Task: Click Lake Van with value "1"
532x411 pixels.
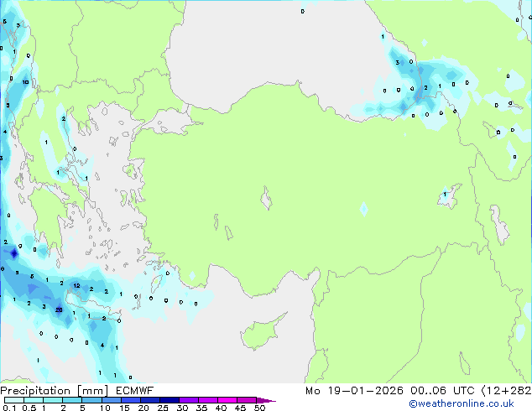Action: click(x=449, y=195)
